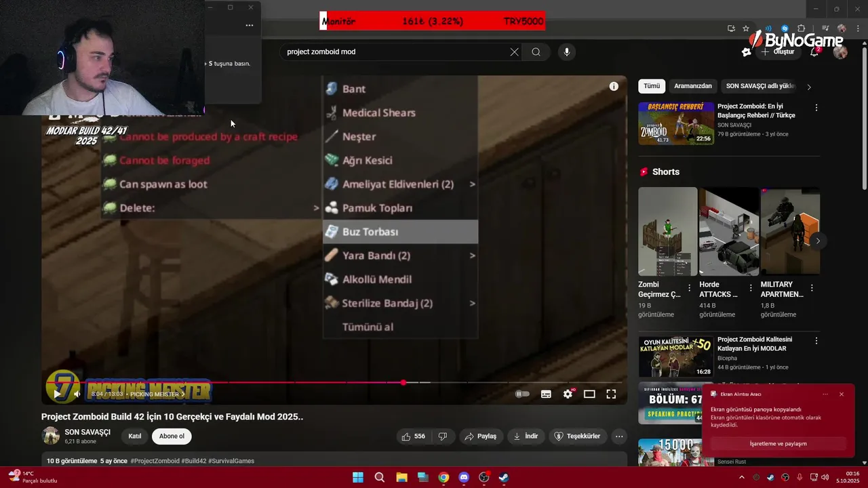868x488 pixels.
Task: Open SON SAVAŞÇI channel avatar
Action: 51,436
